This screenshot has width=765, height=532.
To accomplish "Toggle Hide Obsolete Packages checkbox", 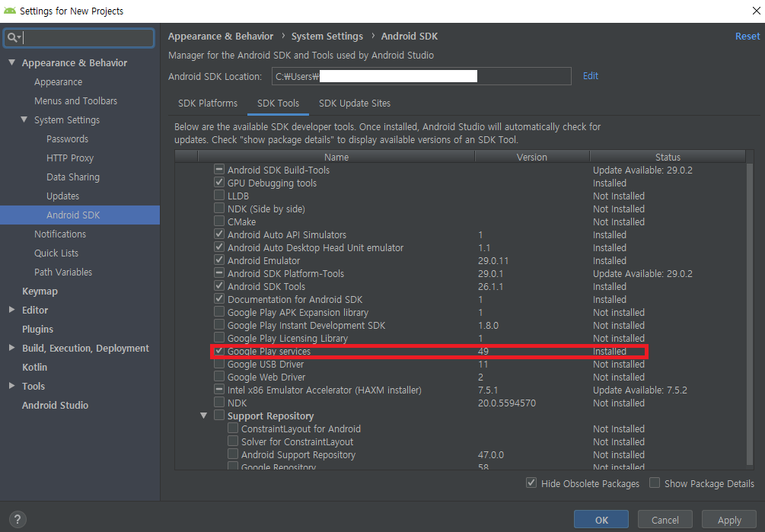I will point(531,483).
